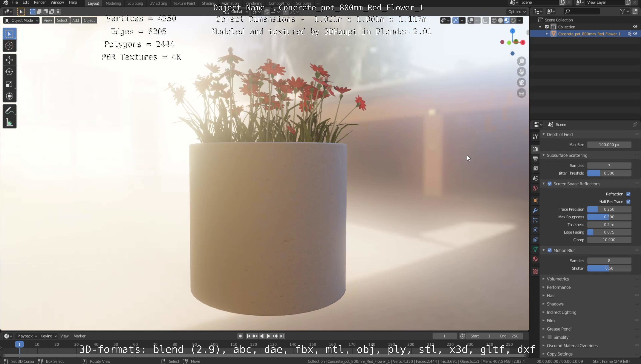Disable Motion Blur checkbox
641x364 pixels.
coord(550,250)
